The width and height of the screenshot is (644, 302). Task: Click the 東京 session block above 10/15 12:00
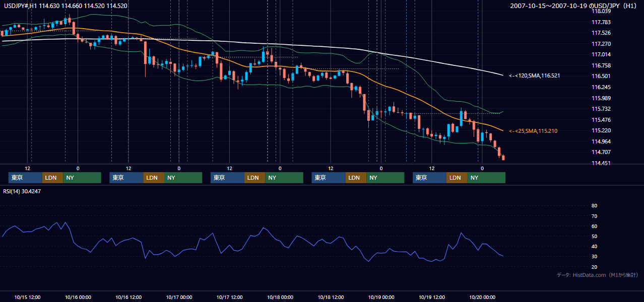click(x=25, y=178)
